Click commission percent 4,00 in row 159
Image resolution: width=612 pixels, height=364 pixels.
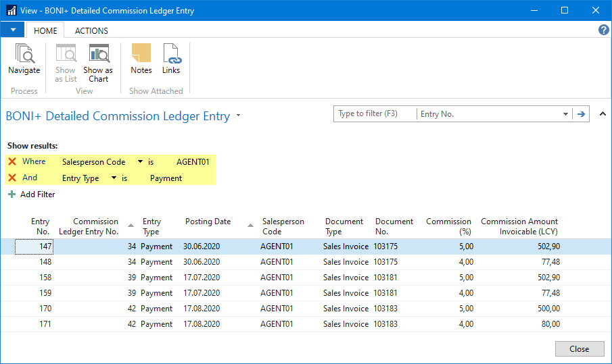(x=466, y=293)
